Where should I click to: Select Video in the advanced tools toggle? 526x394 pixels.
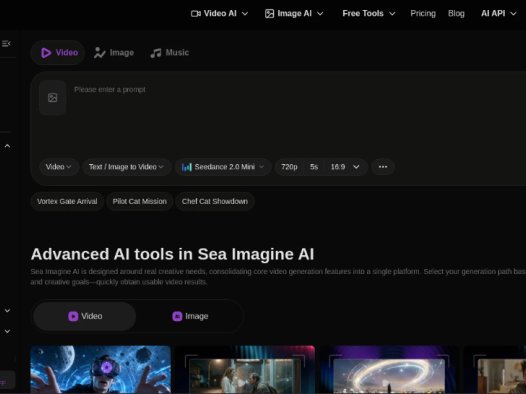point(85,316)
